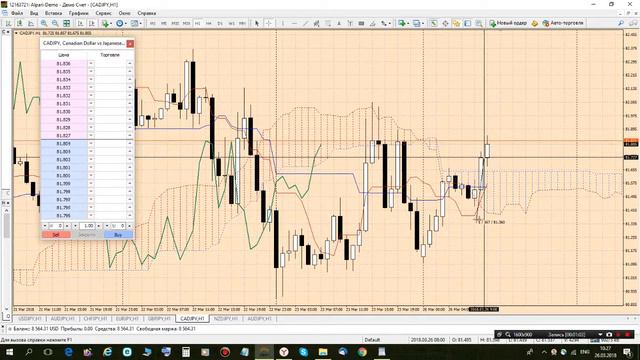Open the green plus new chart dropdown
The height and width of the screenshot is (360, 640).
[404, 23]
